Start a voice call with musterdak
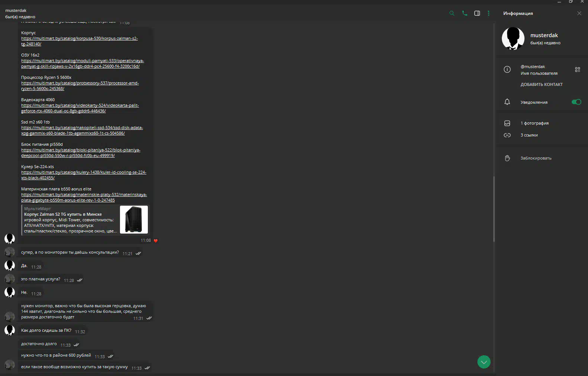The height and width of the screenshot is (376, 588). (464, 13)
